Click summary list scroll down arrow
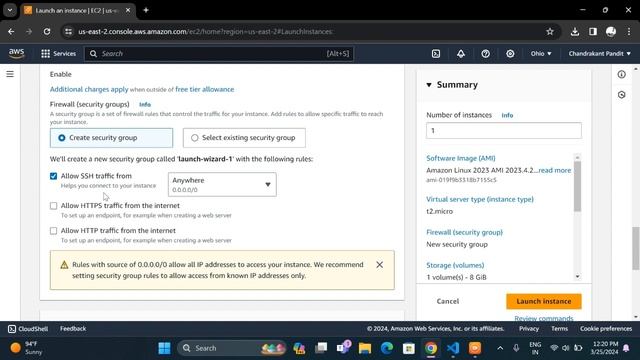640x360 pixels. coord(577,276)
